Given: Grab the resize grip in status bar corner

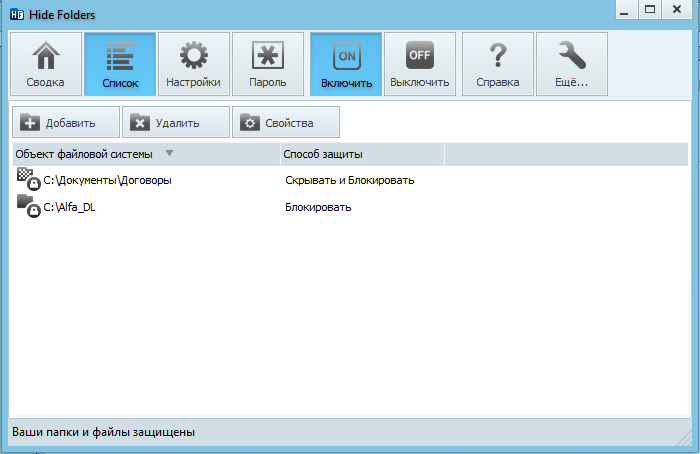Looking at the screenshot, I should coord(684,438).
